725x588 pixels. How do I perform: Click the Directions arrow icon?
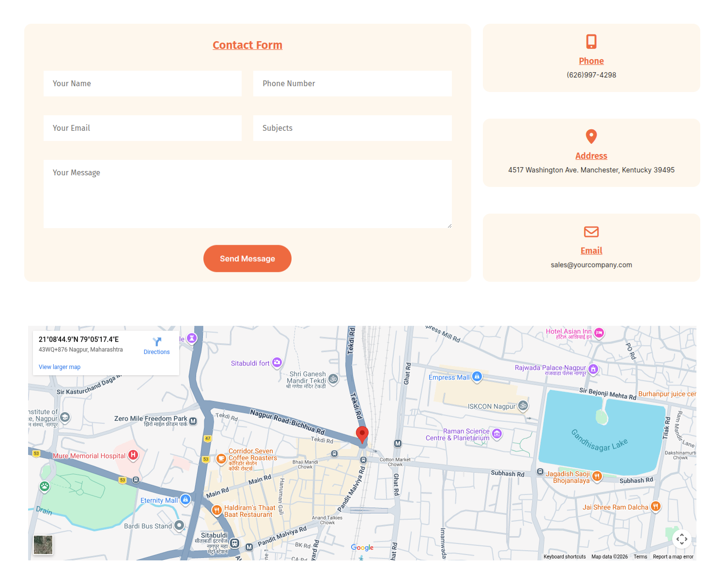pyautogui.click(x=157, y=342)
